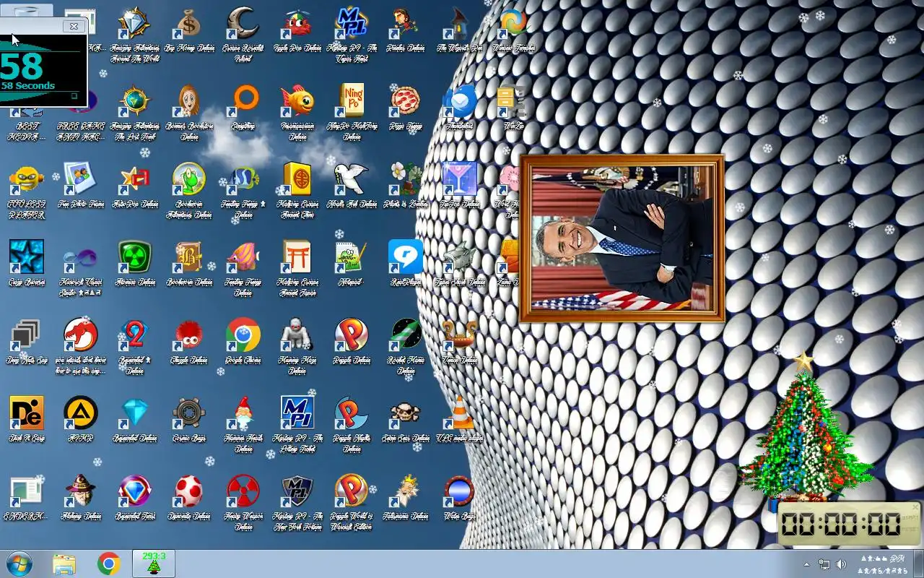Open Peggle Deluxe shortcut
This screenshot has width=924, height=578.
pos(352,335)
